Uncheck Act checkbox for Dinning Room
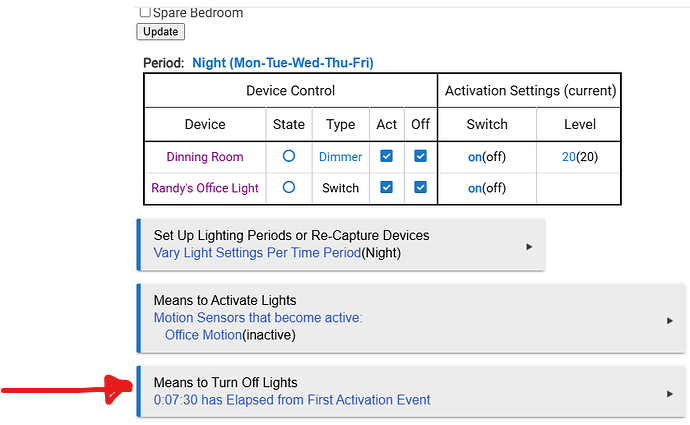This screenshot has width=690, height=425. pos(386,157)
